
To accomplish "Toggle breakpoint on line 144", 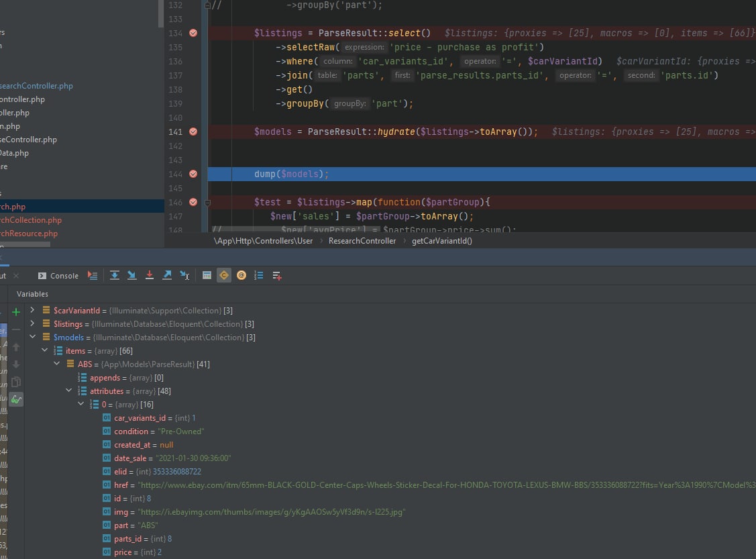I will (193, 174).
